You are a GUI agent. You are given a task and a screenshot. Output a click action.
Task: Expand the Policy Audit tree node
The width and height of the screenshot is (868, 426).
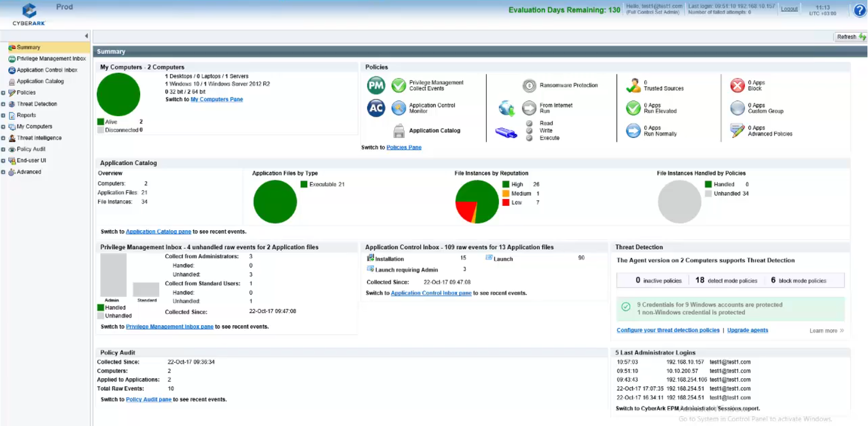tap(3, 149)
